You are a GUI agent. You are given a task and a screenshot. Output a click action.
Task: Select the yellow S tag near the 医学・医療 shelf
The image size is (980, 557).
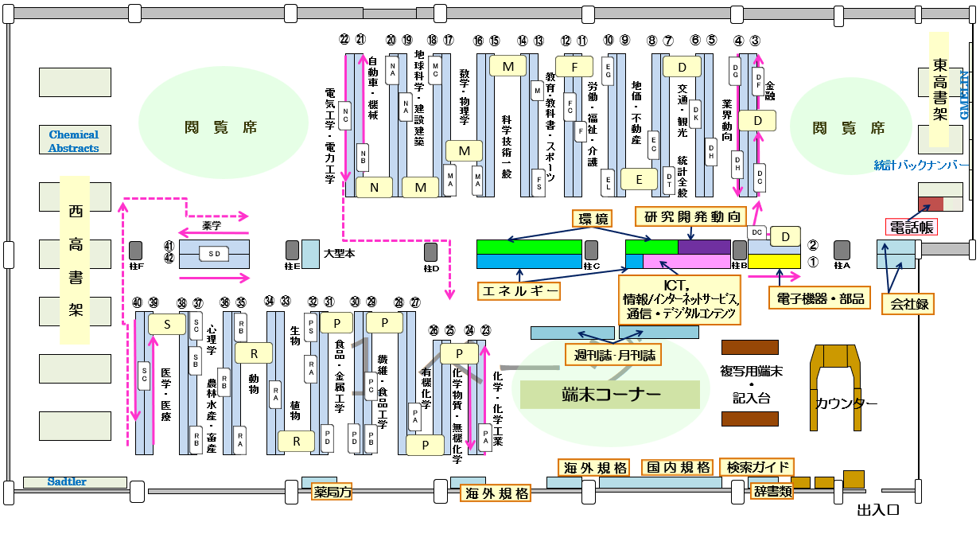click(x=167, y=324)
